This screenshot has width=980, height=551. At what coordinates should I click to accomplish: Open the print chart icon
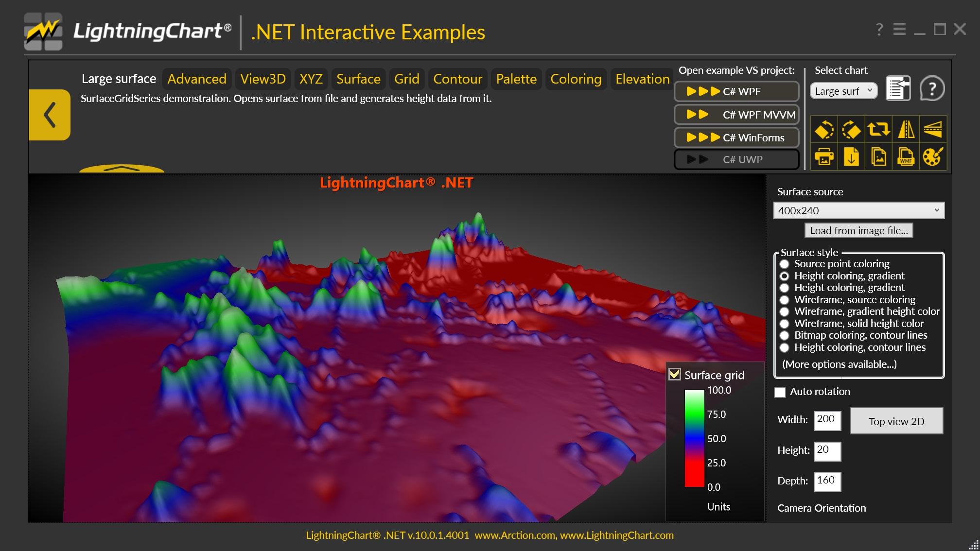825,157
